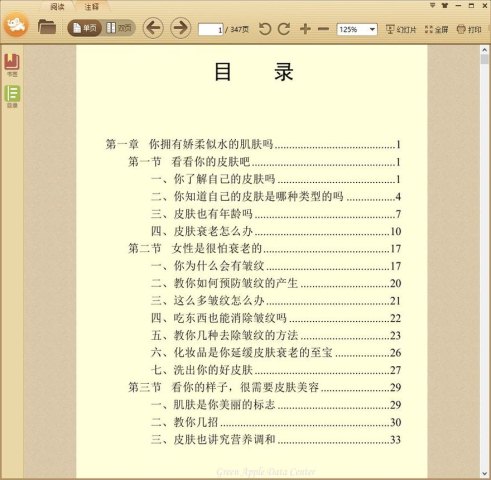This screenshot has height=480, width=491.
Task: Go to the previous page arrow
Action: pos(153,28)
